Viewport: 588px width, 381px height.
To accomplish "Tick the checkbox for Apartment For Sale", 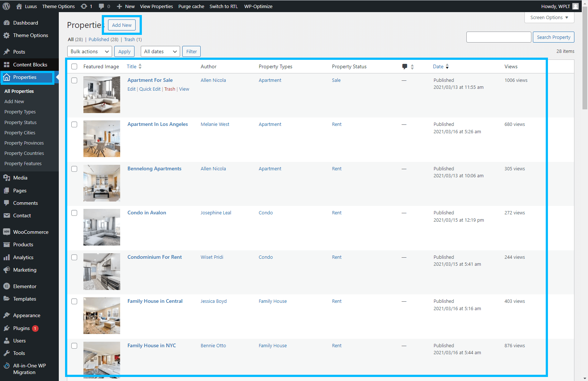I will coord(74,80).
